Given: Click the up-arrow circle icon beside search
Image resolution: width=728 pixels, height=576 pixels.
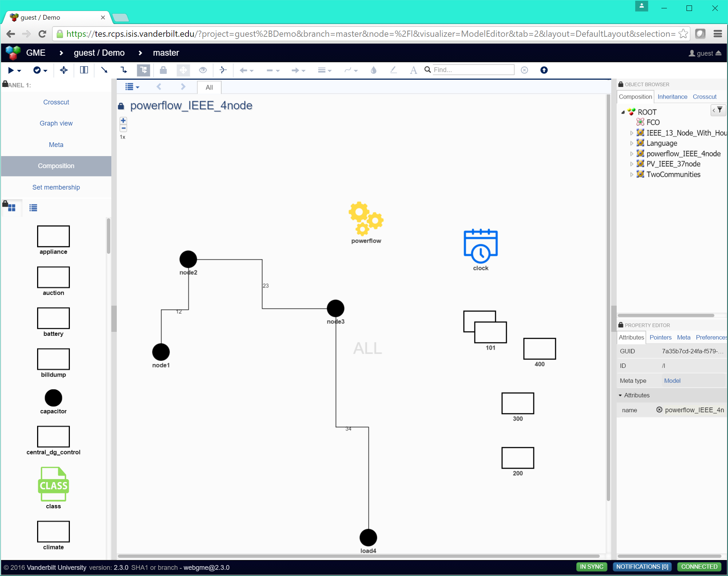Looking at the screenshot, I should point(544,70).
